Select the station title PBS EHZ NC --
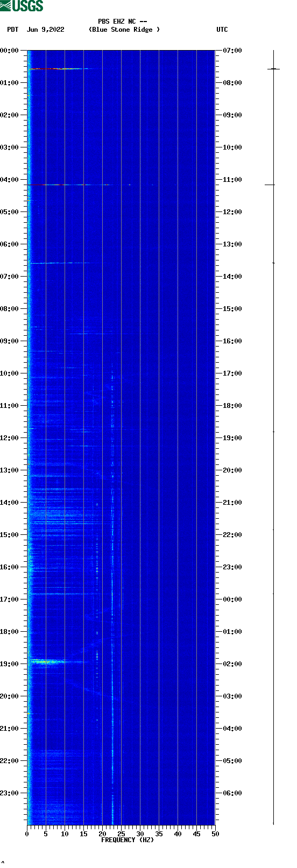The width and height of the screenshot is (297, 868). point(123,22)
